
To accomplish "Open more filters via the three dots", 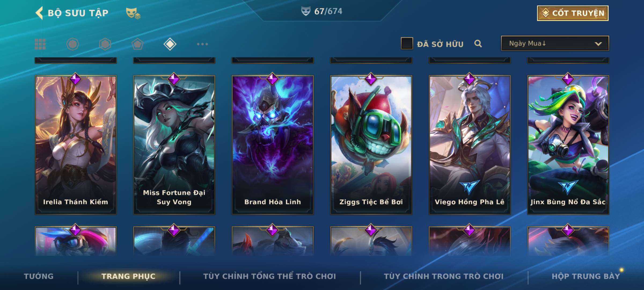I will coord(202,44).
